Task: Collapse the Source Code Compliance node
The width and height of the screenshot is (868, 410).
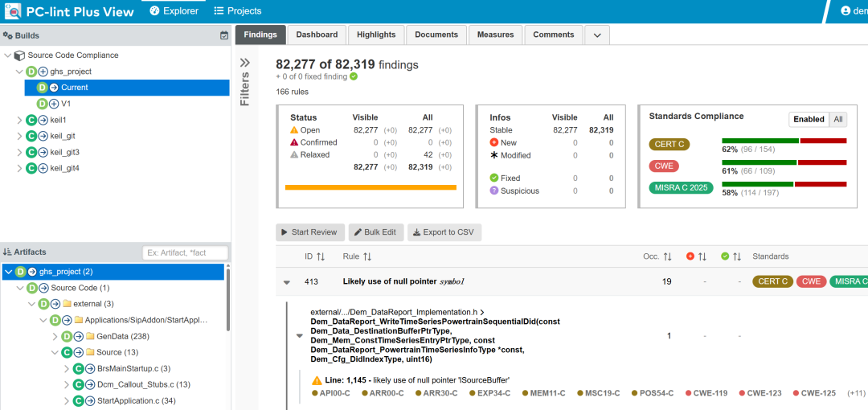Action: click(x=8, y=55)
